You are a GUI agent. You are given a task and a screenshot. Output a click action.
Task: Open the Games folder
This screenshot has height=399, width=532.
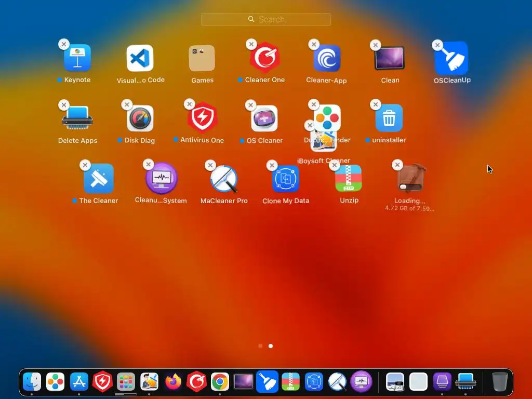[x=202, y=58]
